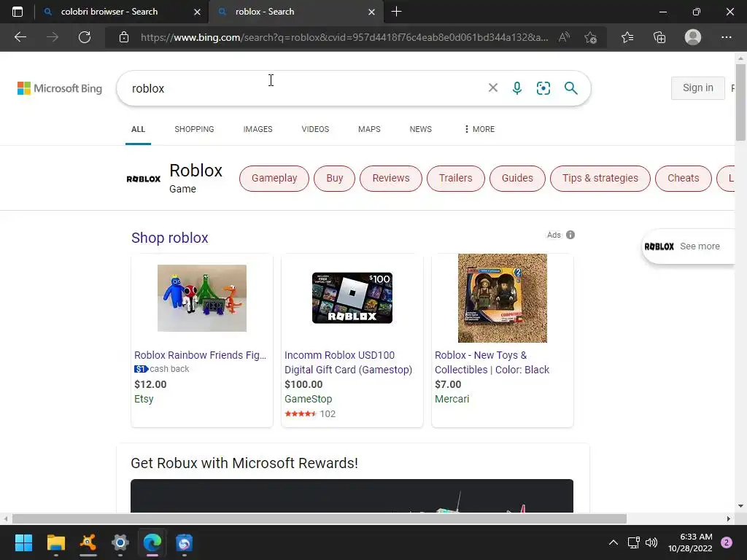The image size is (747, 560).
Task: Open the Shop roblox heading link
Action: [169, 238]
